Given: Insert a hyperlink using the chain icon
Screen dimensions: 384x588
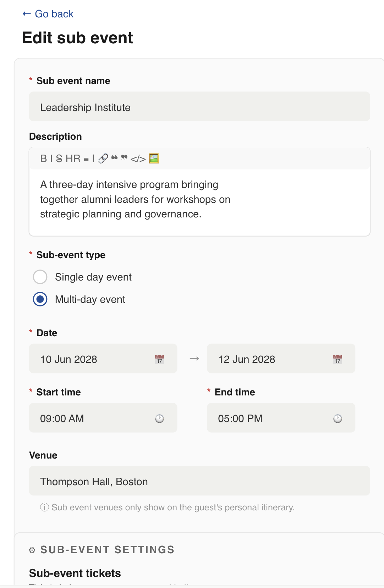Looking at the screenshot, I should pos(103,159).
